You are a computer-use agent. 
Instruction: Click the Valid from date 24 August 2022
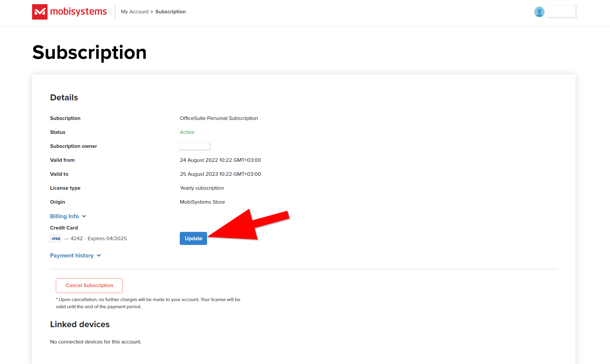tap(220, 160)
